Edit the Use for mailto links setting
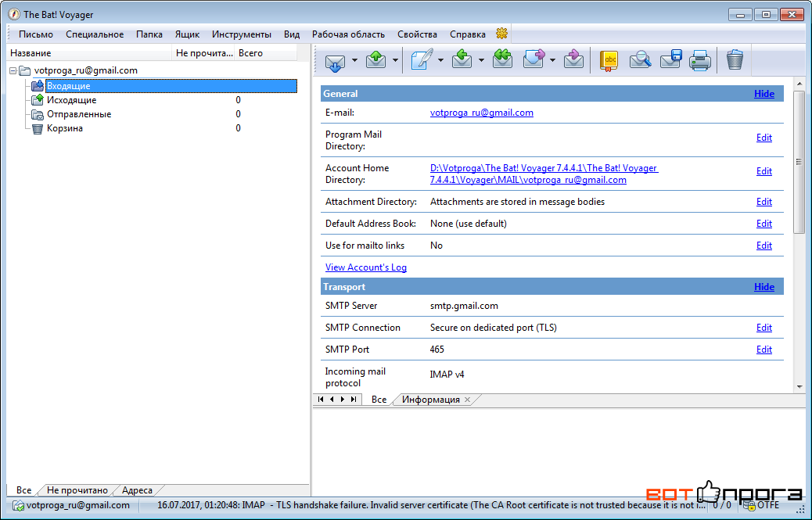Image resolution: width=812 pixels, height=520 pixels. 763,246
